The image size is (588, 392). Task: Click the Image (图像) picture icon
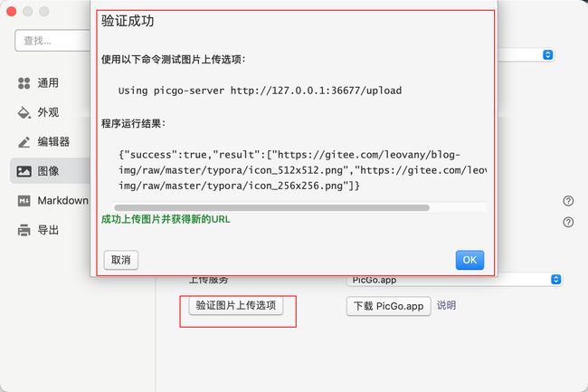tap(24, 171)
